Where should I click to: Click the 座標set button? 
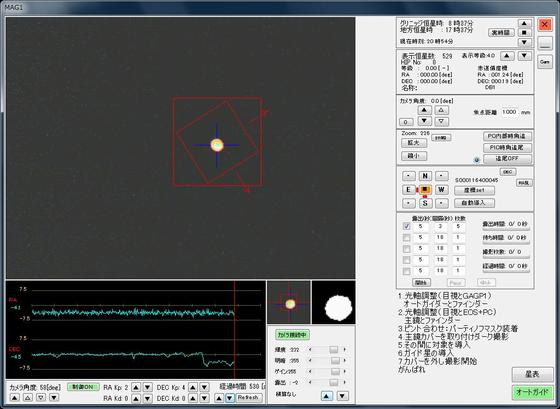point(474,190)
